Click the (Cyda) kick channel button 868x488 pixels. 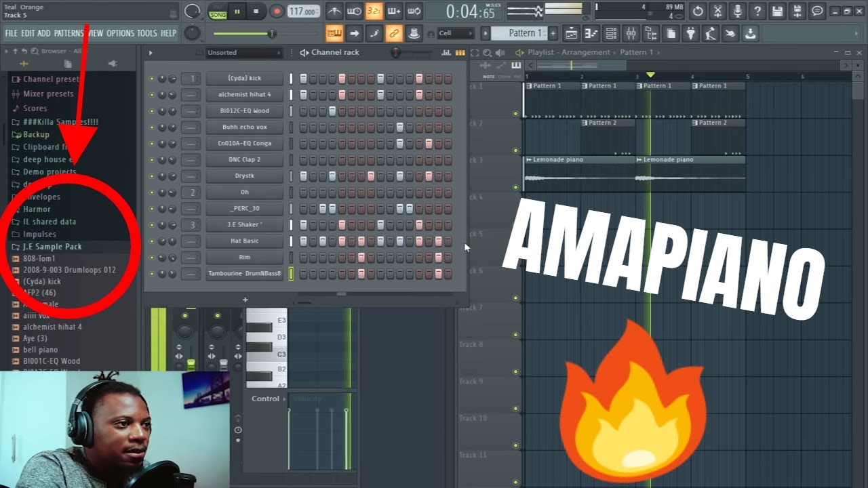pyautogui.click(x=245, y=79)
